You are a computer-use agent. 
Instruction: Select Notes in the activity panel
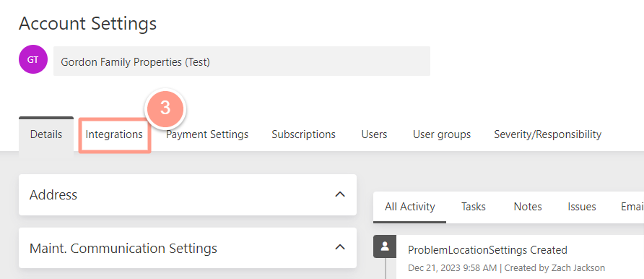click(x=527, y=207)
